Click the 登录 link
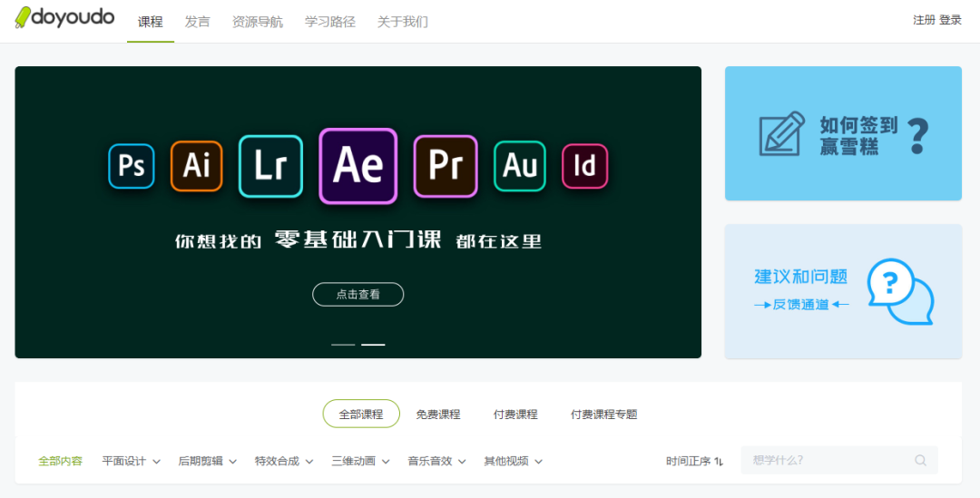The width and height of the screenshot is (980, 498). (950, 20)
